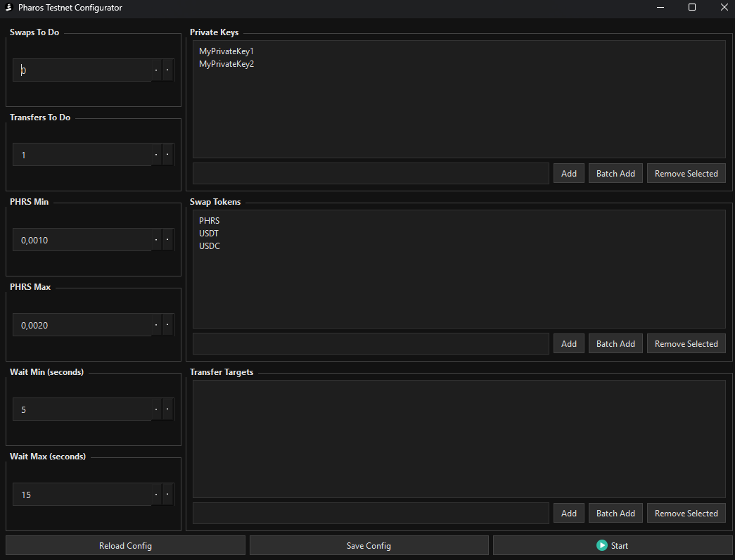735x560 pixels.
Task: Click the Transfer Targets text entry box
Action: (x=371, y=513)
